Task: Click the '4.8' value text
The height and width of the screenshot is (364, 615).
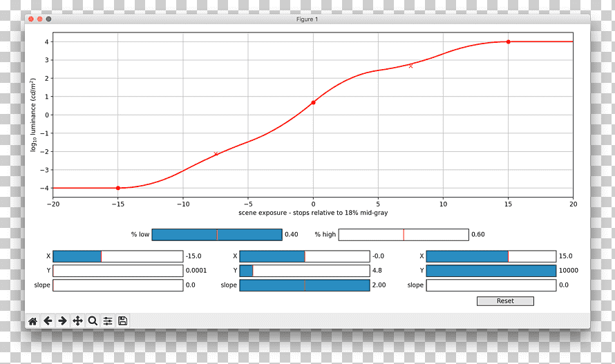Action: pyautogui.click(x=377, y=271)
